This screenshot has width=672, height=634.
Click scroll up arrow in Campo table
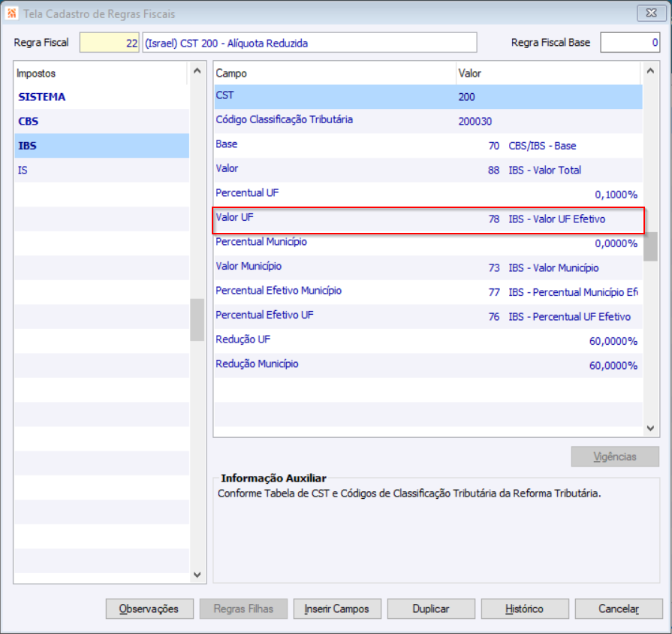[650, 71]
